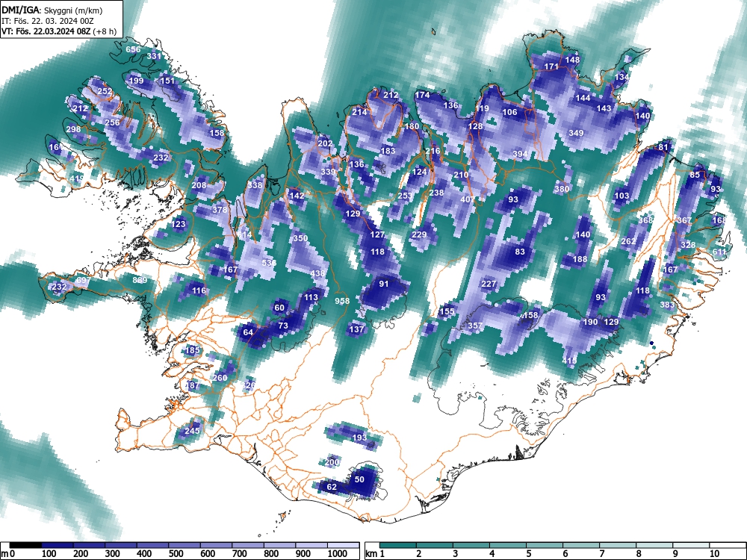The image size is (747, 560).
Task: Click the visibility value 260 on the map
Action: 220,378
